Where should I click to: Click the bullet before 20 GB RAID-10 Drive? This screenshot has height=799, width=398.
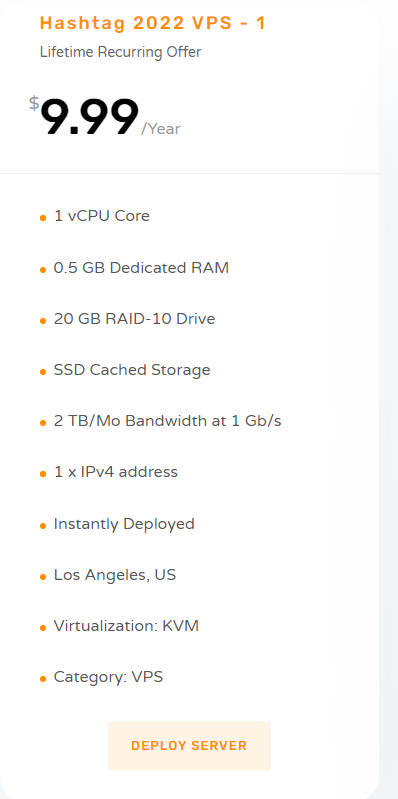(43, 321)
